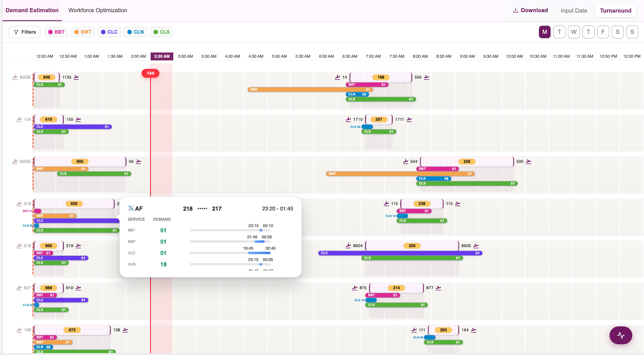644x355 pixels.
Task: Click turnaround badge 905
Action: click(80, 162)
